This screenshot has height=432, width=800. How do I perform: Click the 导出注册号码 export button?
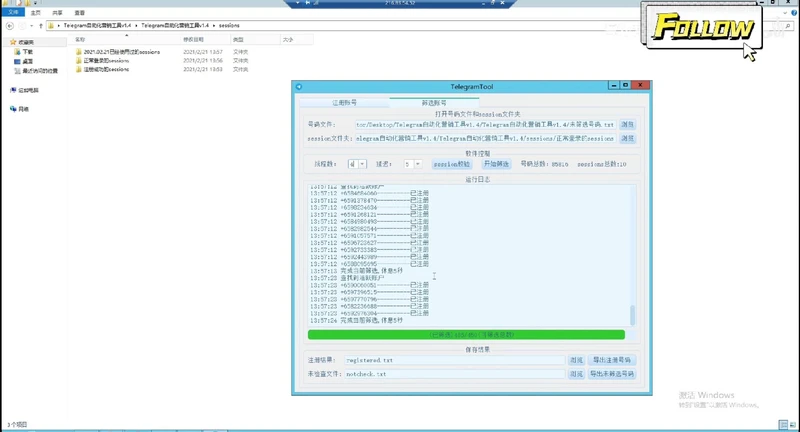click(x=612, y=360)
